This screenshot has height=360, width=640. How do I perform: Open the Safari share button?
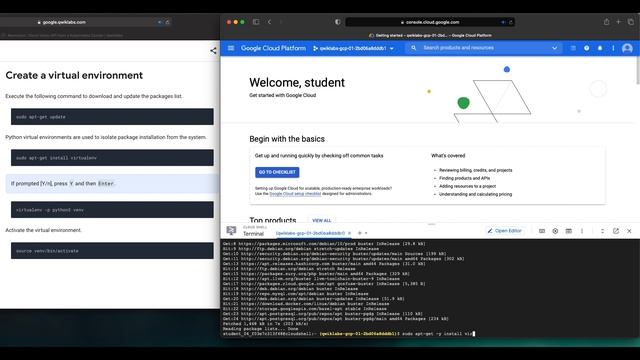click(607, 22)
